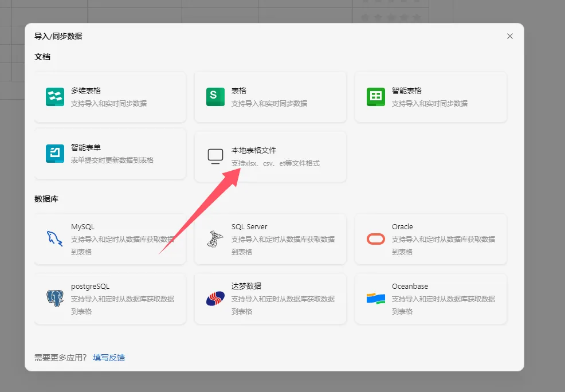Click the 需要更多应用? text
The image size is (565, 392).
[x=61, y=358]
